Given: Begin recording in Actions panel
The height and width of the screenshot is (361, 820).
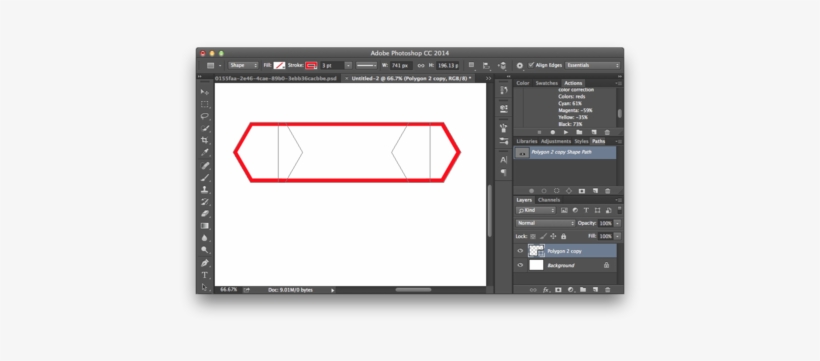Looking at the screenshot, I should (552, 132).
